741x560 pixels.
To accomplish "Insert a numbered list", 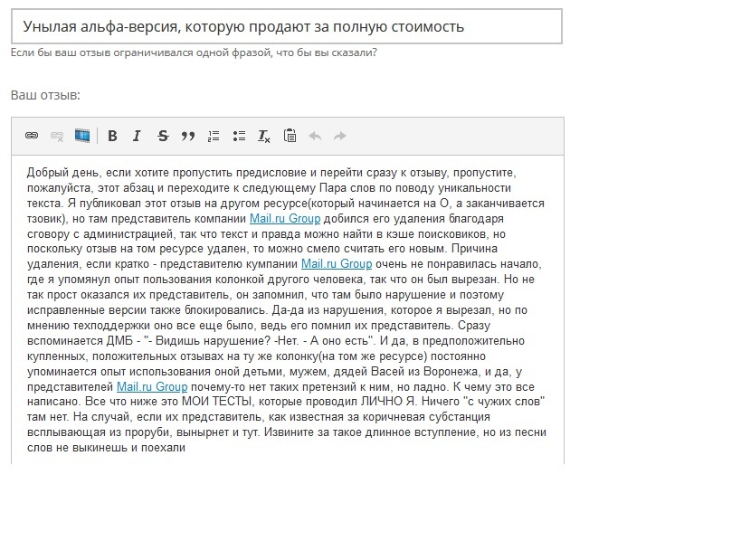I will tap(214, 136).
